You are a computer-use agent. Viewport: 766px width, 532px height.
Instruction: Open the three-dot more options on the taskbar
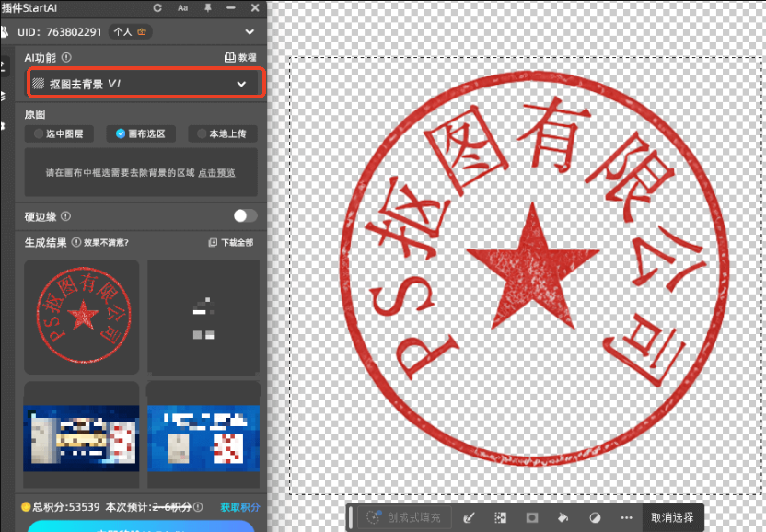coord(626,517)
